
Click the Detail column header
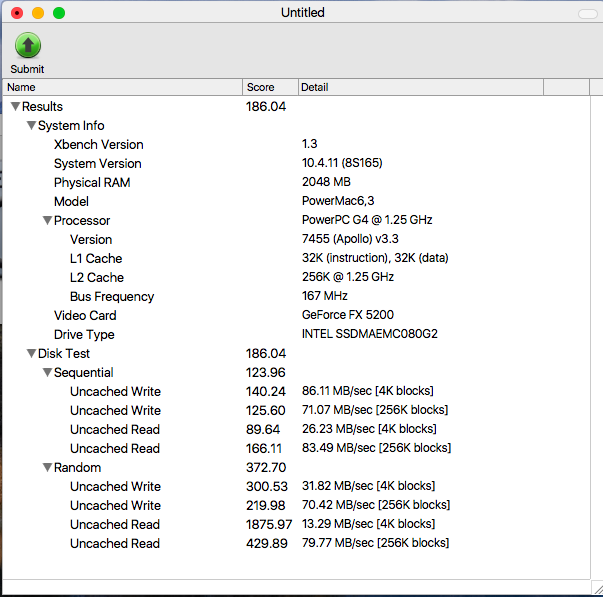[x=421, y=87]
